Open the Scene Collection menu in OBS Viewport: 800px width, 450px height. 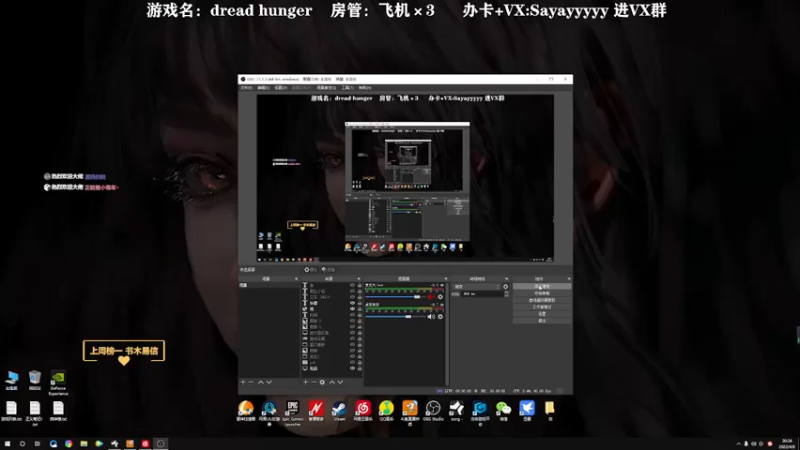(326, 88)
